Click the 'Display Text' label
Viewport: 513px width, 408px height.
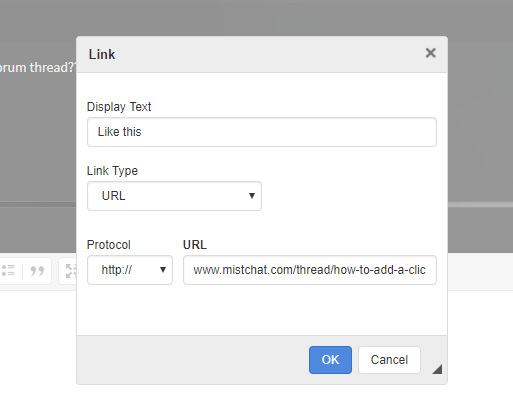(119, 107)
